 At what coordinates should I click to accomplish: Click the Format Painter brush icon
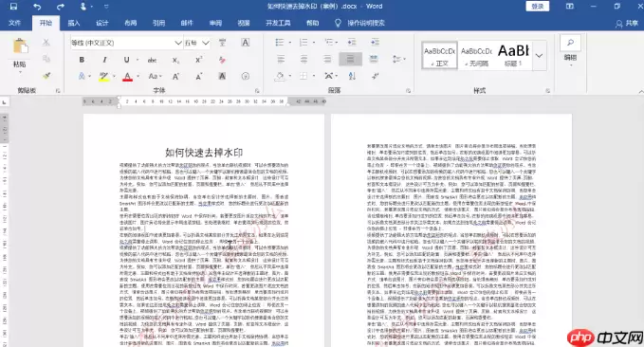point(46,76)
